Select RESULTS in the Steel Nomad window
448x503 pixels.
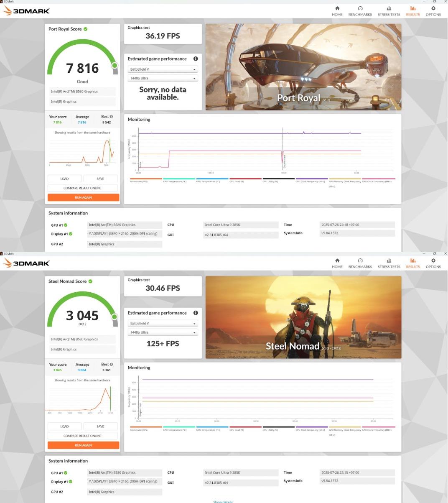pyautogui.click(x=413, y=263)
